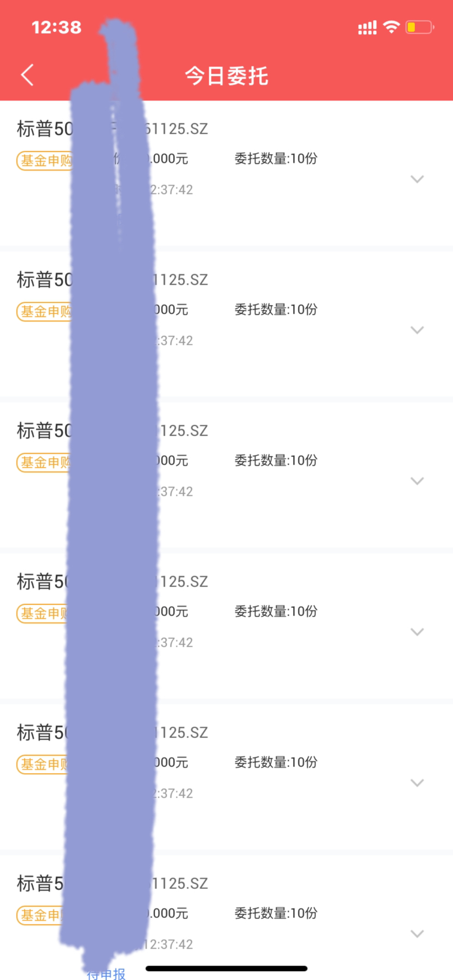The height and width of the screenshot is (980, 453).
Task: Tap the home indicator bar at bottom
Action: pyautogui.click(x=226, y=969)
